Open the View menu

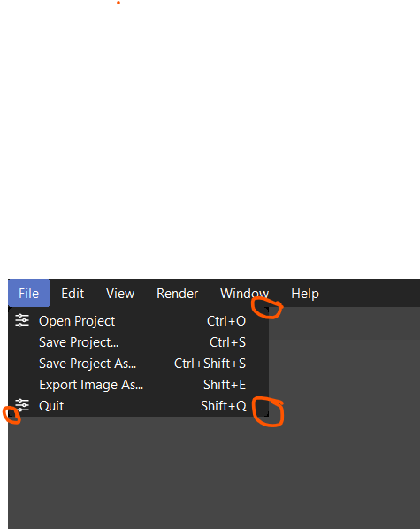tap(120, 293)
